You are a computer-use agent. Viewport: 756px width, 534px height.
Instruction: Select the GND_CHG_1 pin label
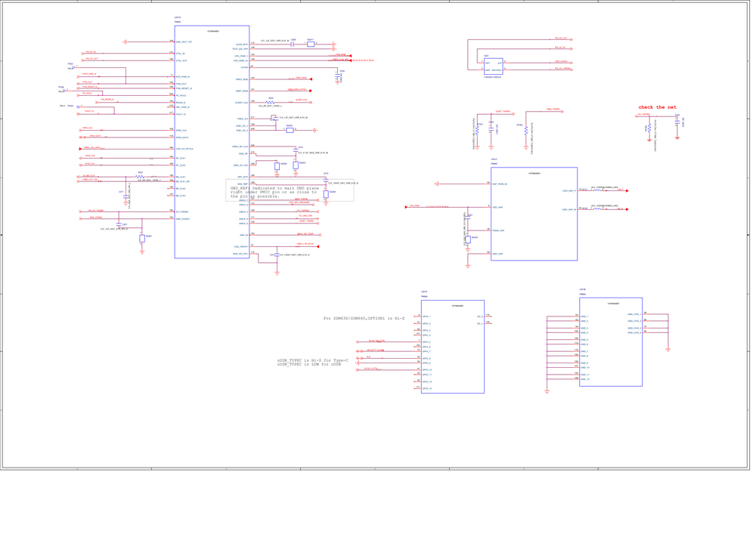click(x=634, y=314)
